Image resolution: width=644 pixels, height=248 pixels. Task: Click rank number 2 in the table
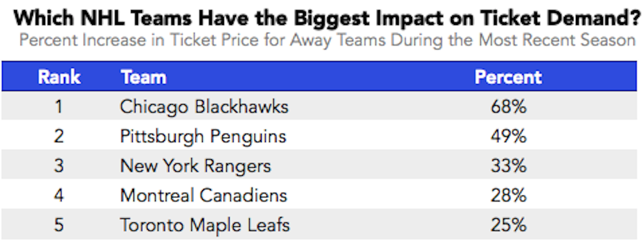59,136
